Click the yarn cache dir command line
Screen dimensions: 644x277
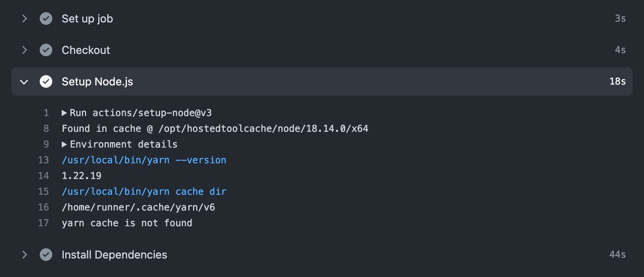pos(144,192)
